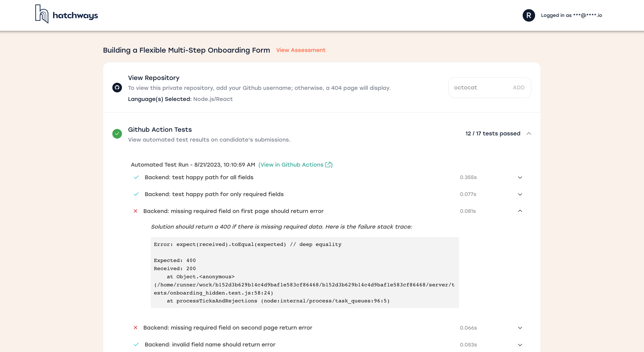Click the external link icon after Github Actions

point(328,165)
